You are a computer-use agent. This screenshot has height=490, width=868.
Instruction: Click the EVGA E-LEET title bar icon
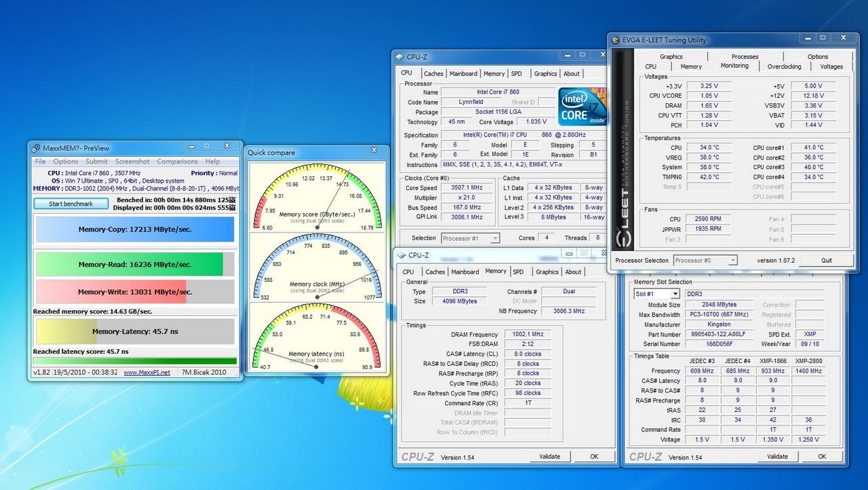click(x=616, y=39)
